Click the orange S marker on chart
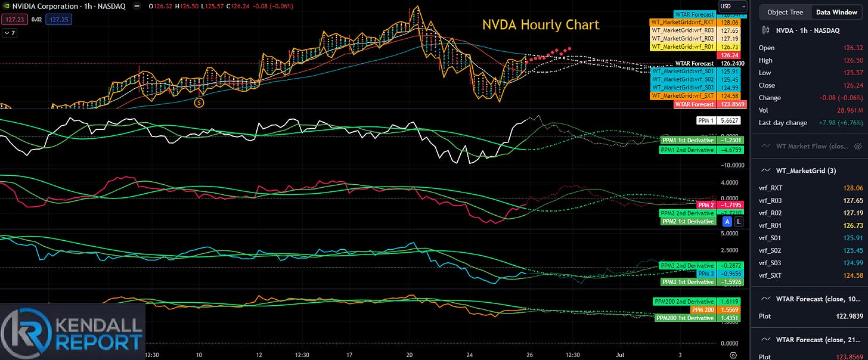The width and height of the screenshot is (868, 360). tap(199, 103)
